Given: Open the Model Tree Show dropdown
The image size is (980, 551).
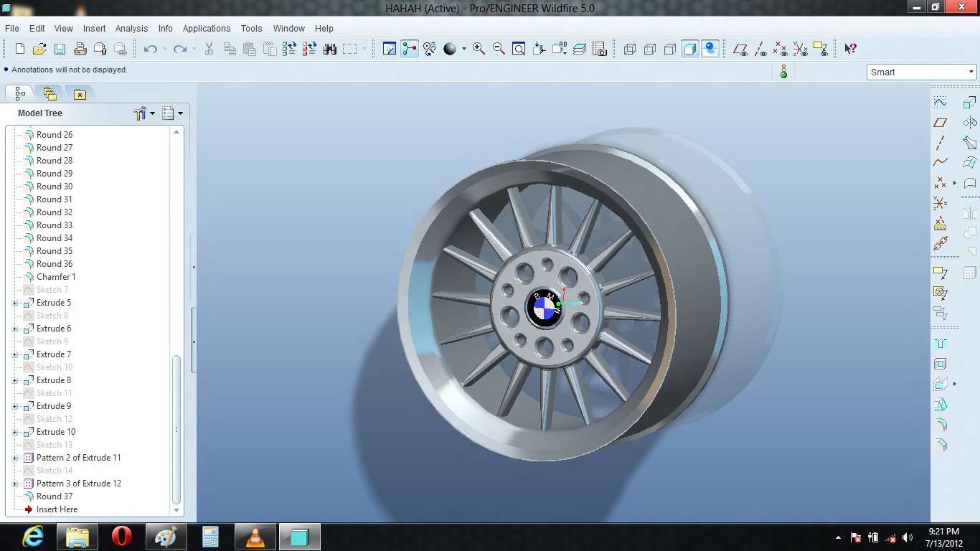Looking at the screenshot, I should pyautogui.click(x=172, y=113).
